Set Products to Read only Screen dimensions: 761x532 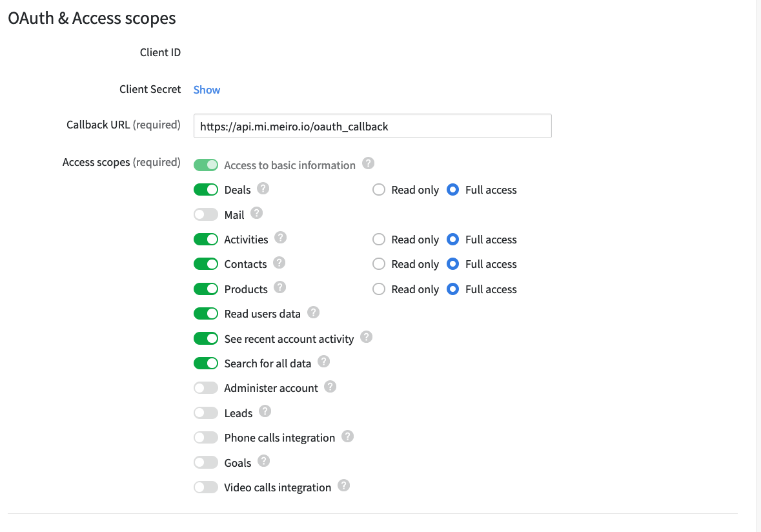378,289
